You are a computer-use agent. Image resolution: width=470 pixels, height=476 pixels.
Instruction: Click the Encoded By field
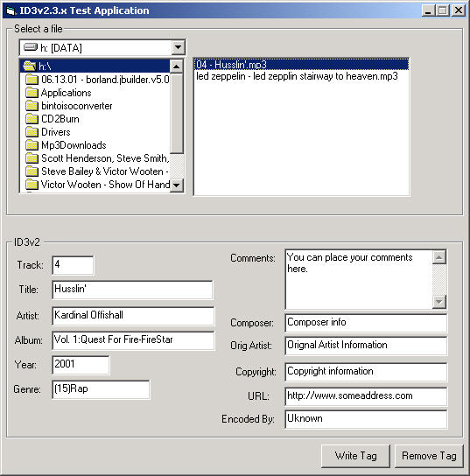pos(366,419)
